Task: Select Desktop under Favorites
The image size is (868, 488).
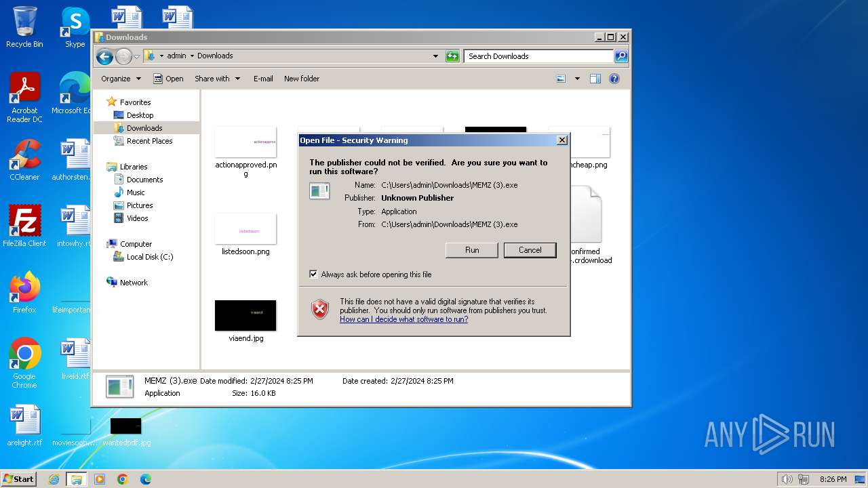Action: [140, 115]
